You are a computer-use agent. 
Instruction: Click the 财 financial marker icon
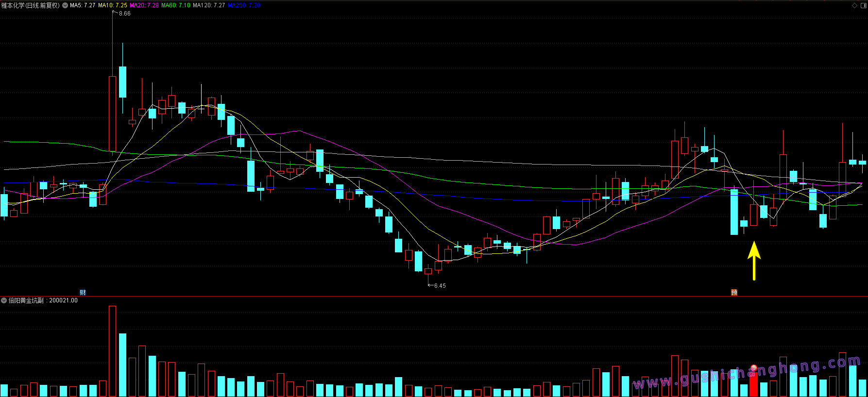click(x=83, y=292)
